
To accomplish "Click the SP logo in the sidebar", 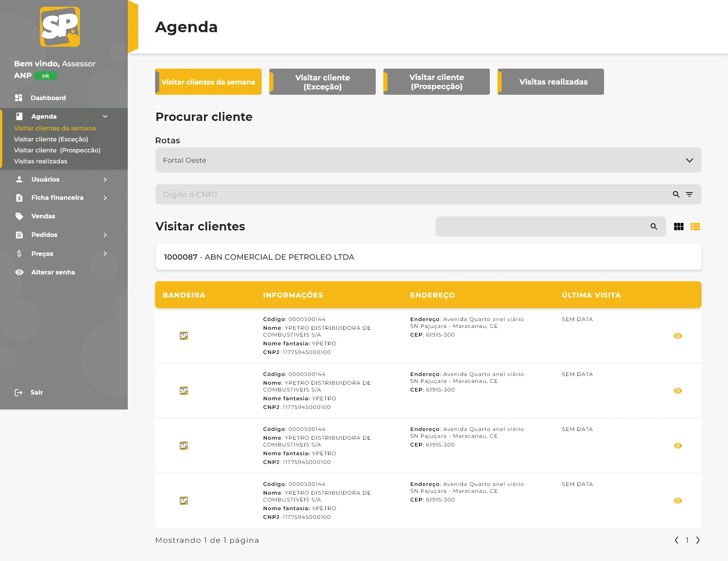I will [60, 27].
